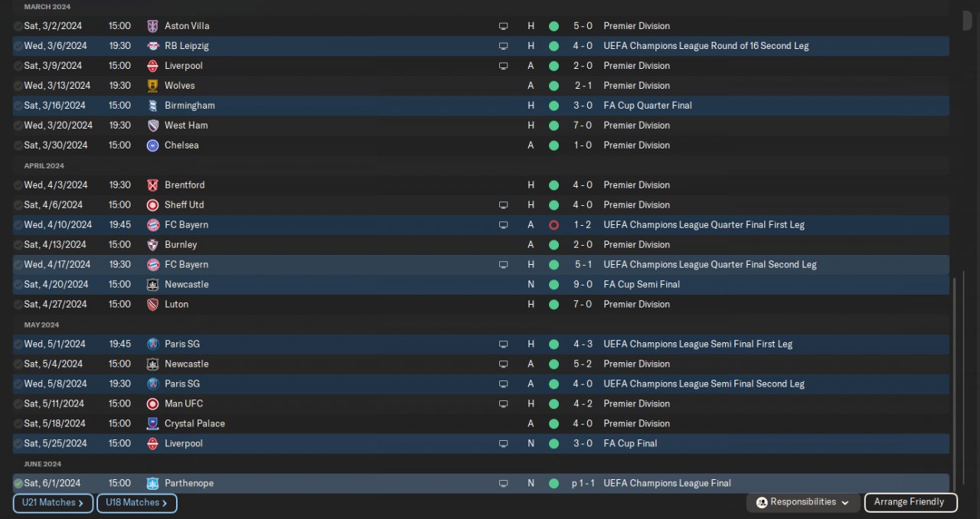Open the 1 - 2 result against FC Bayern

[583, 225]
